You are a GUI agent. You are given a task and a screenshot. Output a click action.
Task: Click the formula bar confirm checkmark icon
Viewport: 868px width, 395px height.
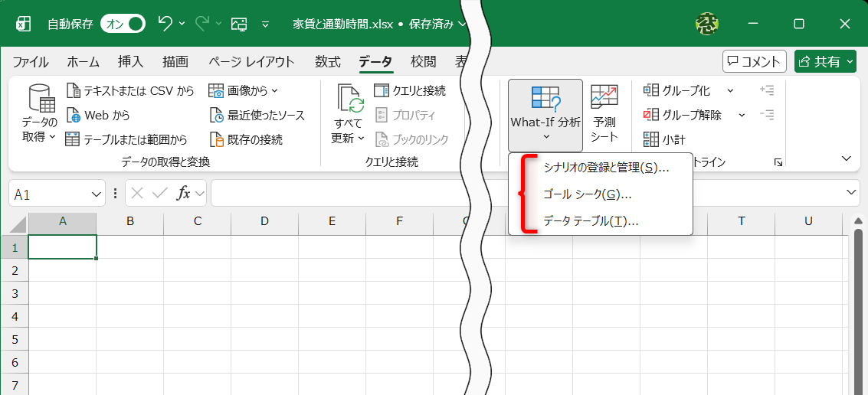coord(159,193)
